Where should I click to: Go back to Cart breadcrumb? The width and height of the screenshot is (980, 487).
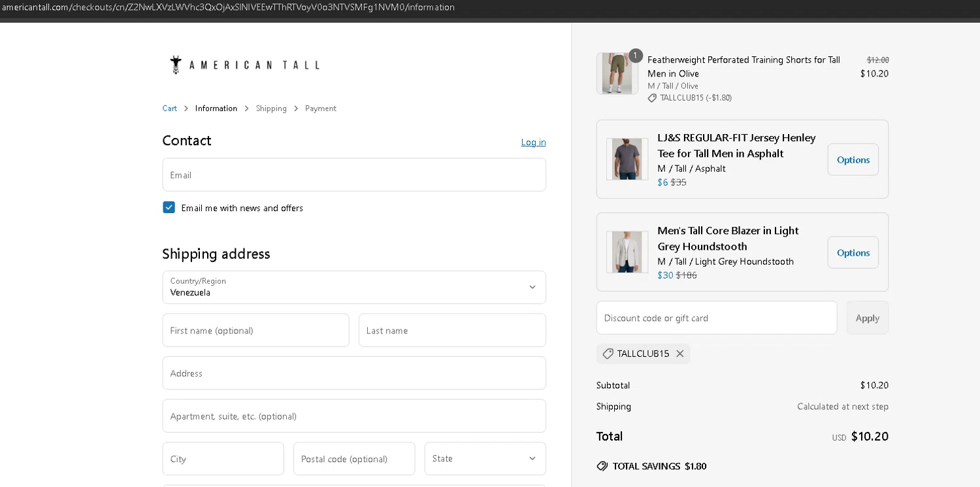pos(170,109)
